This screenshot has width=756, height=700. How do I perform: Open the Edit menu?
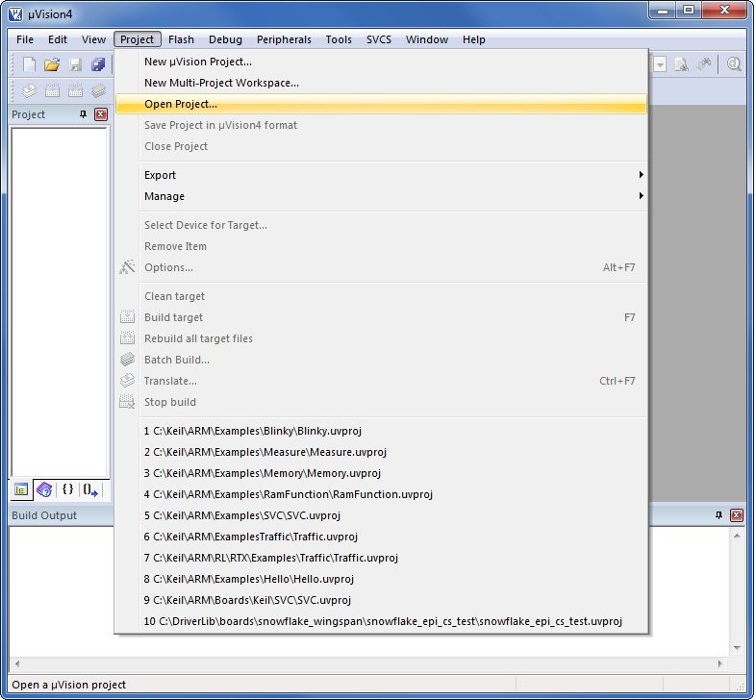pyautogui.click(x=58, y=39)
